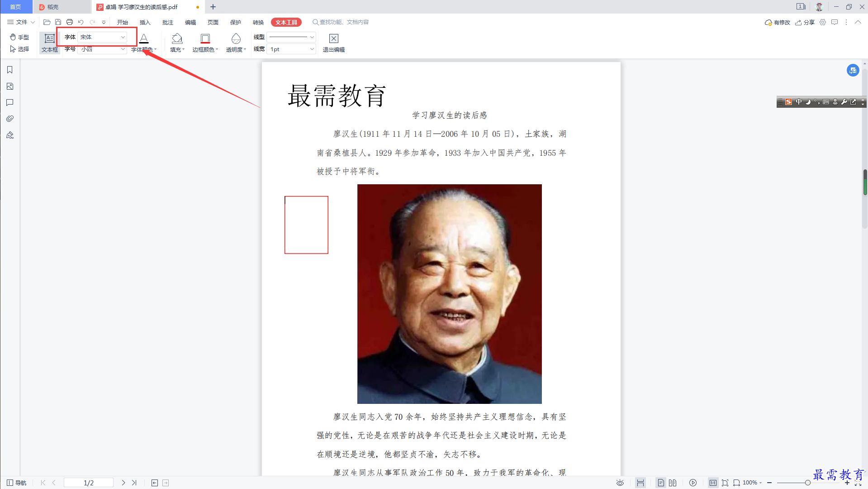Viewport: 868px width, 489px height.
Task: Click the zoom slider handle
Action: point(807,483)
